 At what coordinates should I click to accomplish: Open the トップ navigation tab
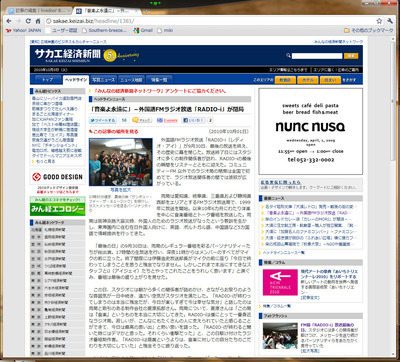(48, 80)
